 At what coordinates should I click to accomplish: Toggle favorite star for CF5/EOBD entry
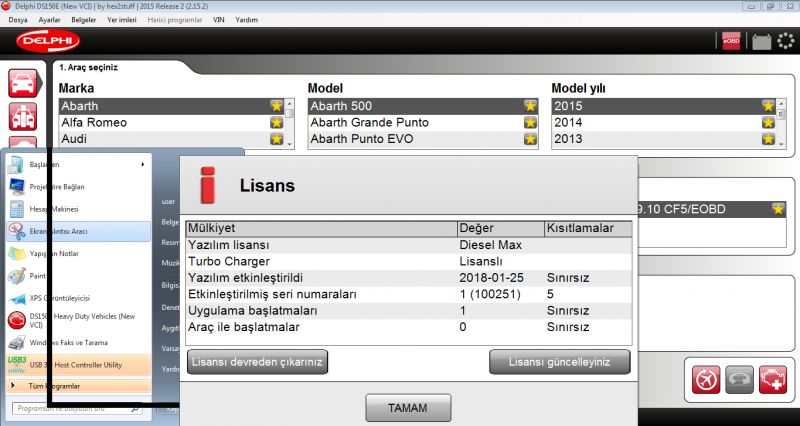pyautogui.click(x=778, y=209)
